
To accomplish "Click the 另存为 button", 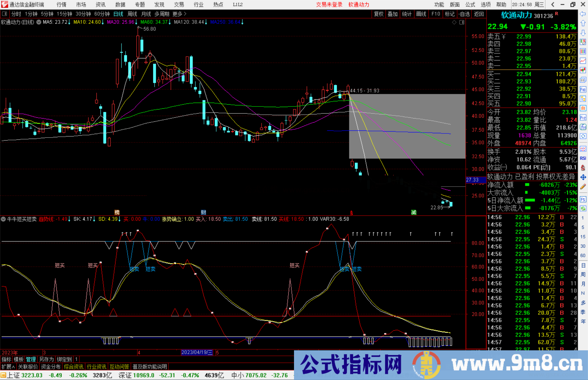I will click(47, 359).
